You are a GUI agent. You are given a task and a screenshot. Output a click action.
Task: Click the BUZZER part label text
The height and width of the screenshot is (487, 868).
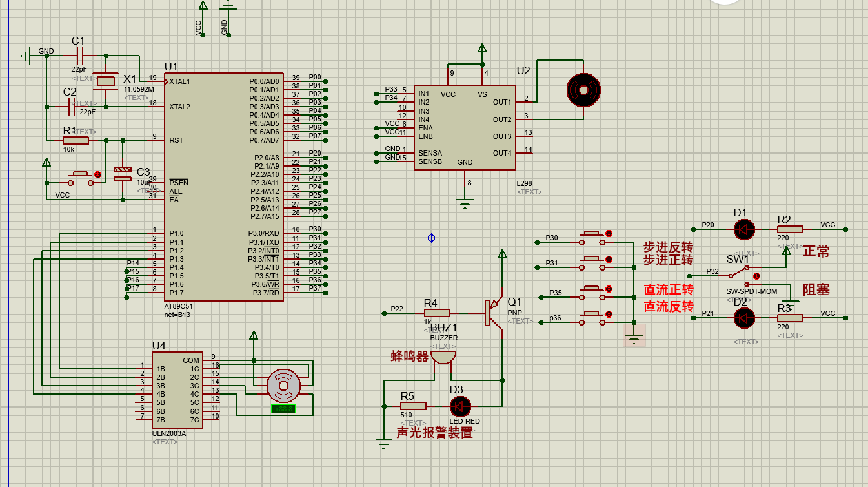[444, 338]
